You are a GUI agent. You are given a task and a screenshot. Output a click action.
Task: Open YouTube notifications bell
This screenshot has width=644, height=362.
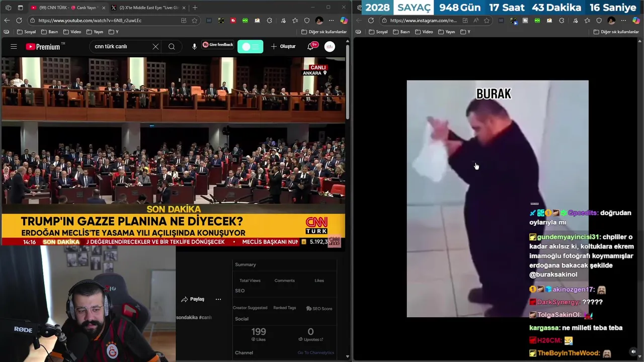310,46
